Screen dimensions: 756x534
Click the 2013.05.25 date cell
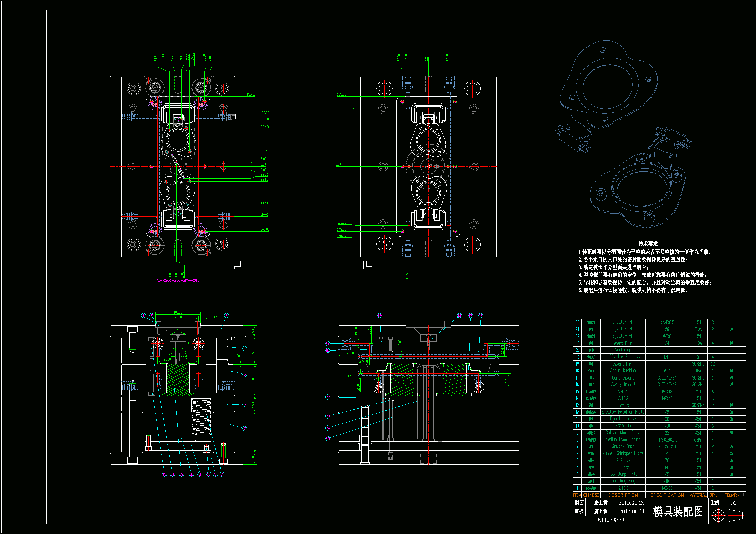(632, 503)
